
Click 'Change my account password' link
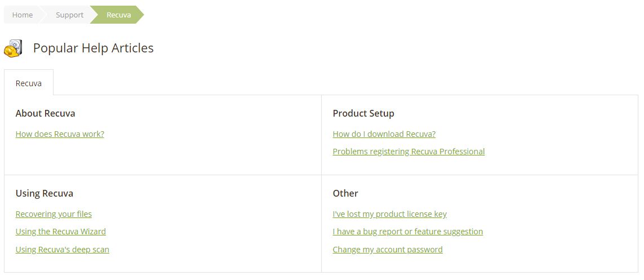tap(388, 250)
